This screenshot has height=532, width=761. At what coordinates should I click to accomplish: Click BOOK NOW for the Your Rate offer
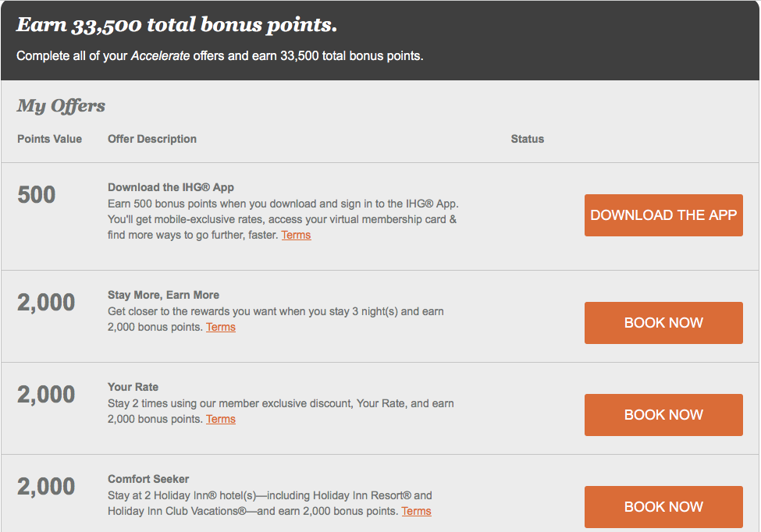[x=663, y=415]
